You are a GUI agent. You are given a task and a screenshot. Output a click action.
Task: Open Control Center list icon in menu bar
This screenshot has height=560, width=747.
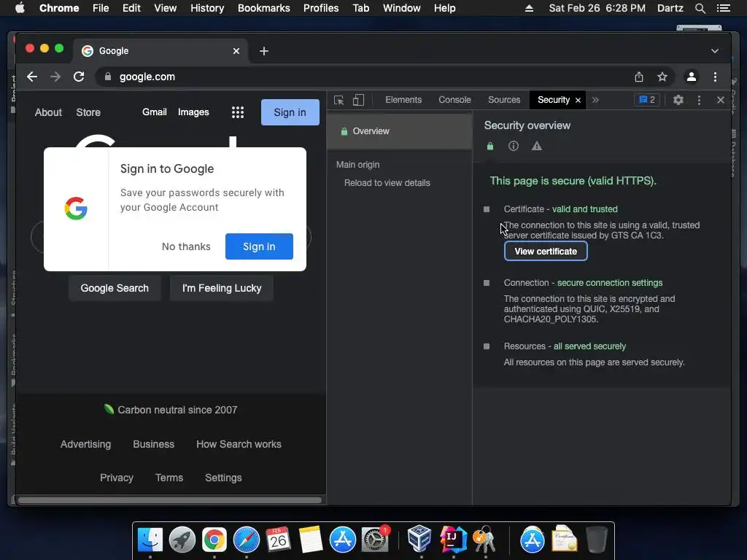pyautogui.click(x=723, y=8)
